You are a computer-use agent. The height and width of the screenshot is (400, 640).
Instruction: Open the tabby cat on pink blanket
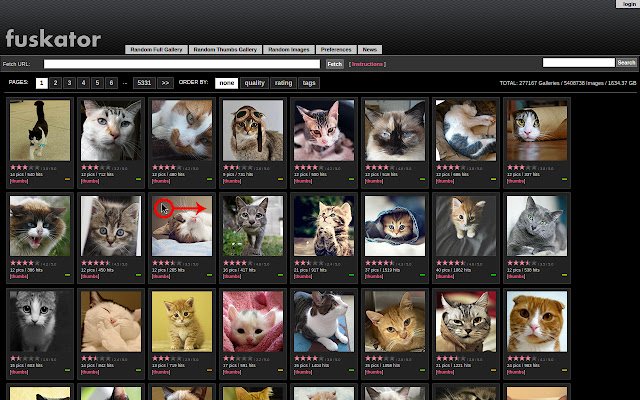324,130
